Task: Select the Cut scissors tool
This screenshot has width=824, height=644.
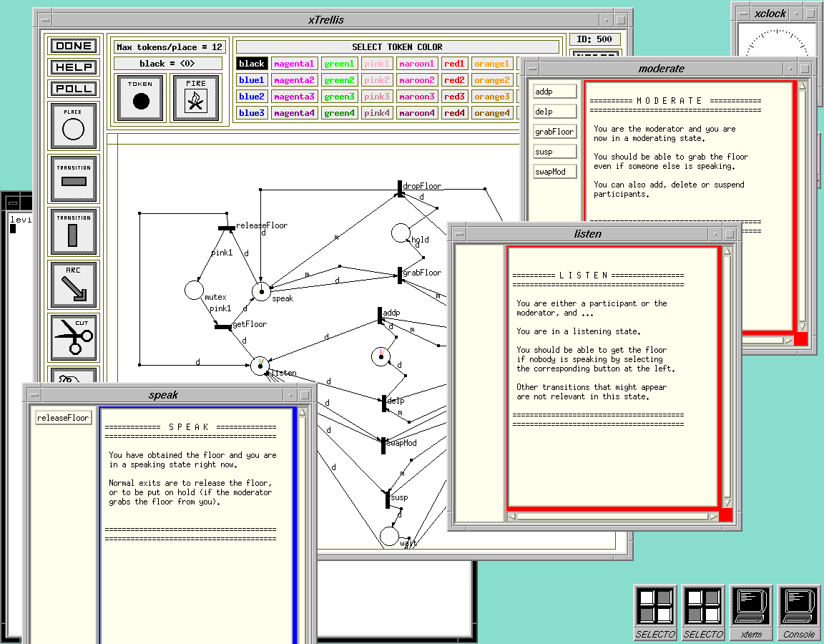Action: tap(74, 337)
